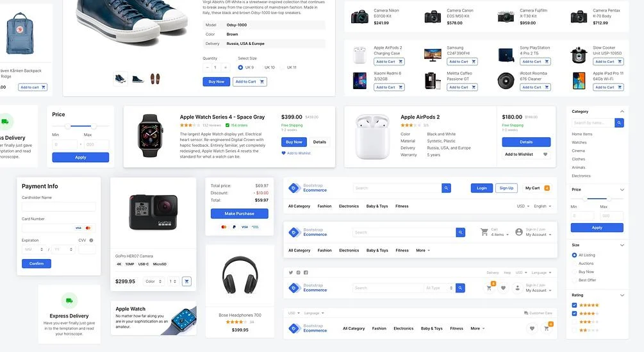Select the brown shoe thumbnail
The width and height of the screenshot is (644, 352).
coord(155,78)
